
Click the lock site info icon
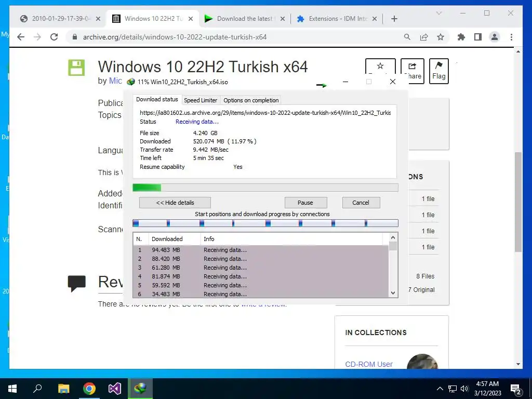tap(75, 37)
